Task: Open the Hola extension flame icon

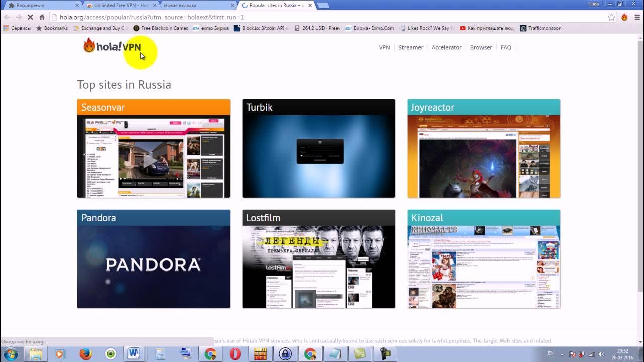Action: pos(624,17)
